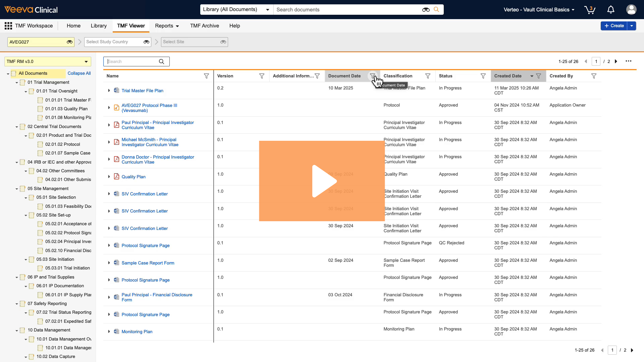The height and width of the screenshot is (362, 644).
Task: Open the Reports menu
Action: 167,26
